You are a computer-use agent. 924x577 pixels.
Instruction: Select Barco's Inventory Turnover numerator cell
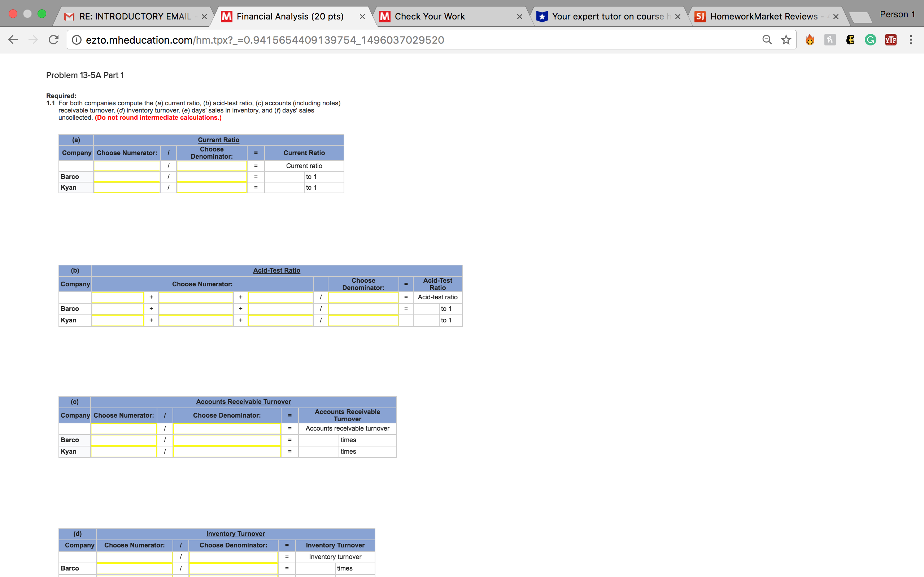[x=134, y=568]
